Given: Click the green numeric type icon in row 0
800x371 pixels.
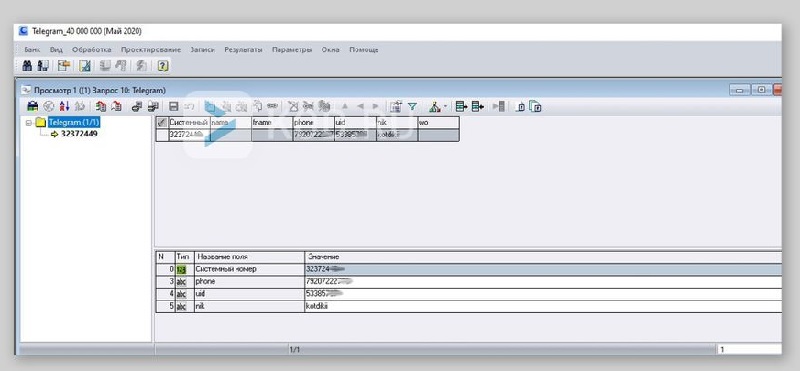Looking at the screenshot, I should tap(181, 269).
